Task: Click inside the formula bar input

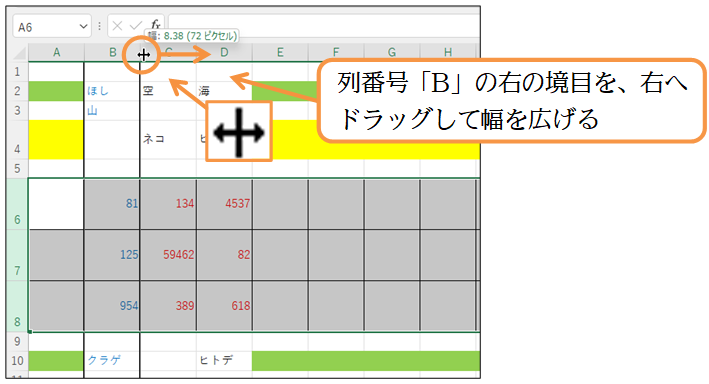Action: 324,26
